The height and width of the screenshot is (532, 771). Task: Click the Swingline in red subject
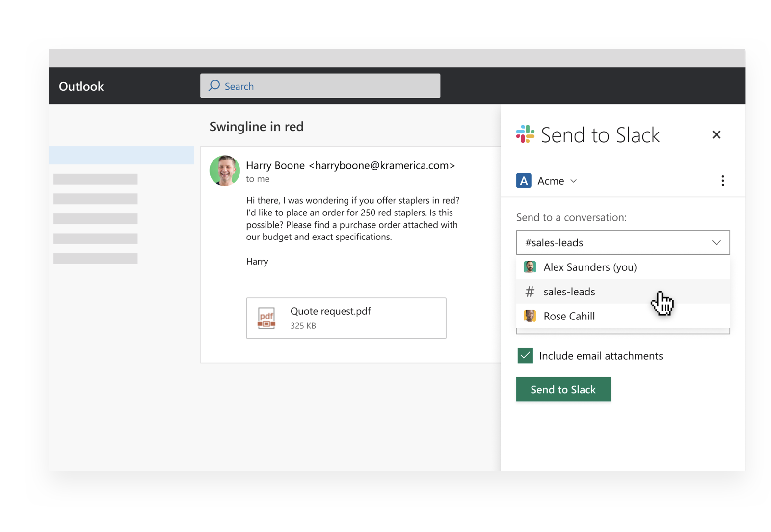(x=256, y=127)
